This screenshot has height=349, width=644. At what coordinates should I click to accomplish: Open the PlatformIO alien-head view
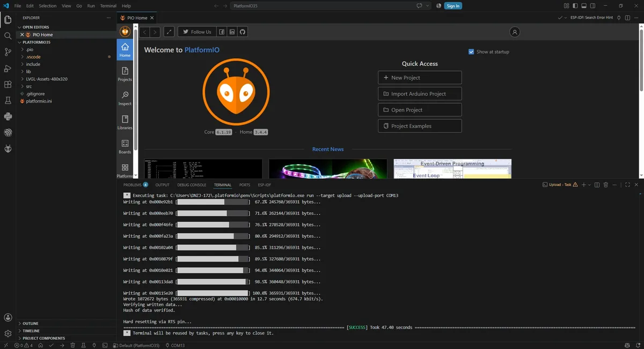(8, 149)
